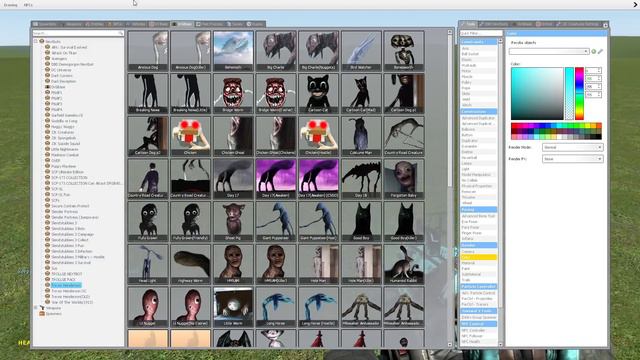This screenshot has height=360, width=640.
Task: Spawn the Chicken(Hostile) nextbot
Action: 318,136
